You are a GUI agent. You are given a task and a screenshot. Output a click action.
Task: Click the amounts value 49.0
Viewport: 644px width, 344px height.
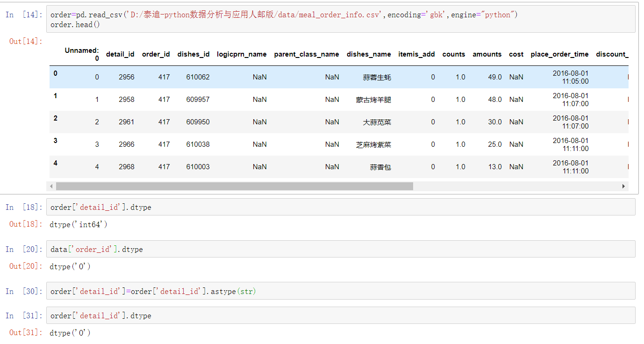coord(495,77)
